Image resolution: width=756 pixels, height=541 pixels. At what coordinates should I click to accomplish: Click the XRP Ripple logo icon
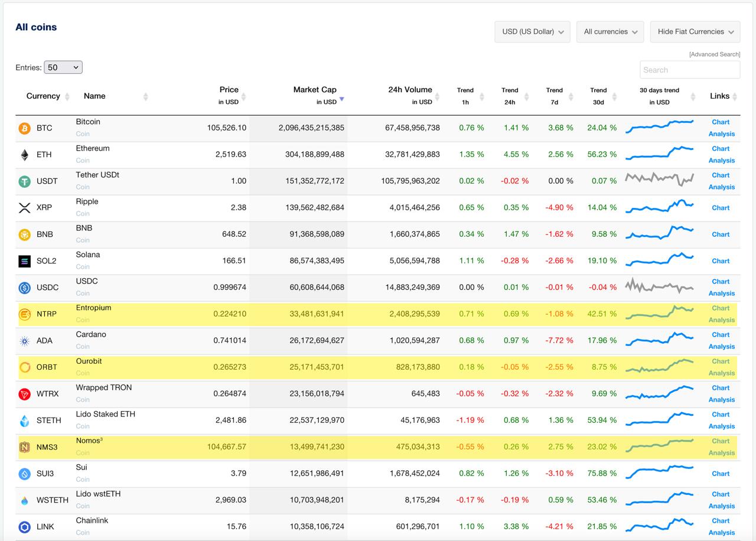24,208
